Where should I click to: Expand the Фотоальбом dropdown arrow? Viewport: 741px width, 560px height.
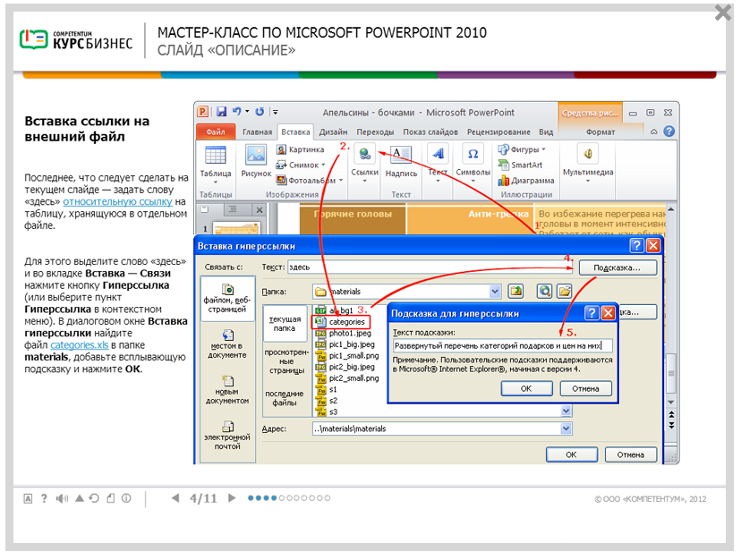coord(341,181)
